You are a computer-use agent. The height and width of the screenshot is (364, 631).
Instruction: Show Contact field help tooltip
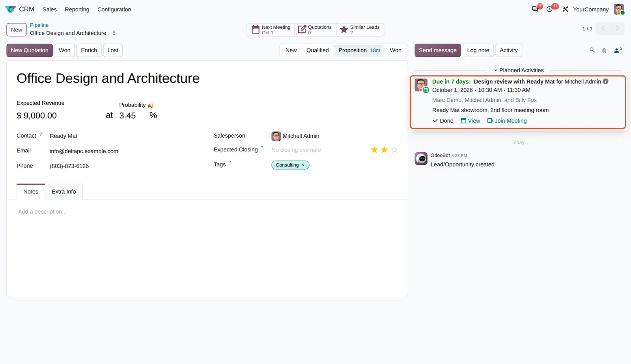[41, 134]
